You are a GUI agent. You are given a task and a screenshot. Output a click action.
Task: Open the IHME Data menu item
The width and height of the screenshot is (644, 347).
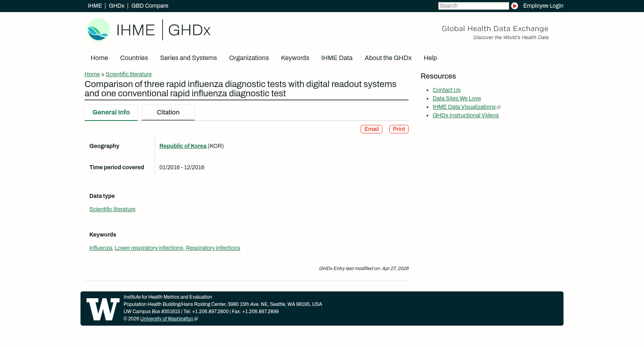click(x=337, y=58)
